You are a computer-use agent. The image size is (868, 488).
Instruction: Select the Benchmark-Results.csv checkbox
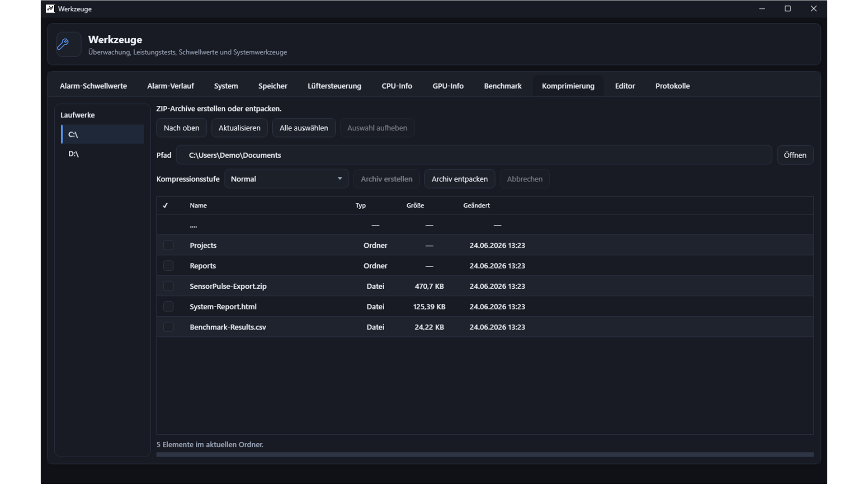[x=168, y=327]
